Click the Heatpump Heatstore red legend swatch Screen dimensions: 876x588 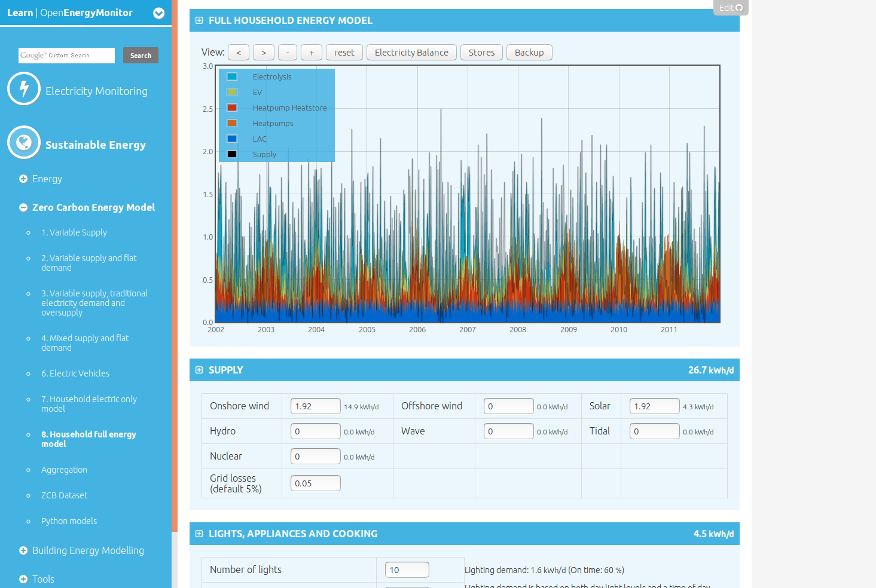(x=232, y=108)
